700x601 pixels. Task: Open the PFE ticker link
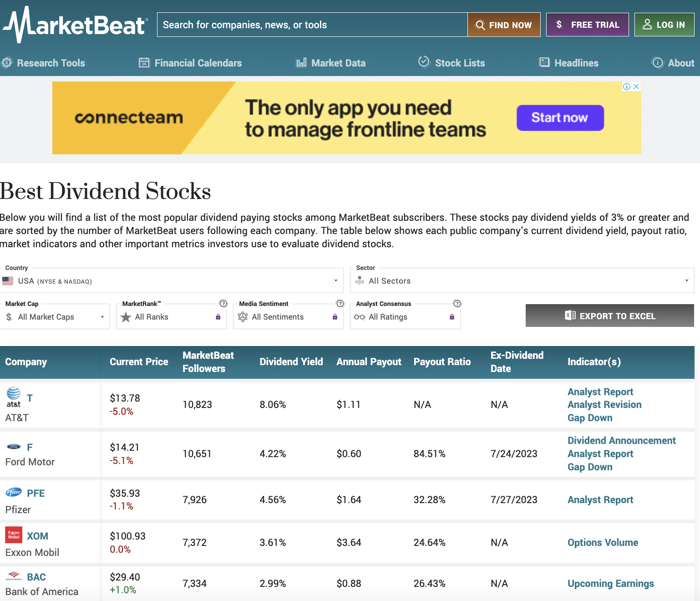[x=36, y=494]
